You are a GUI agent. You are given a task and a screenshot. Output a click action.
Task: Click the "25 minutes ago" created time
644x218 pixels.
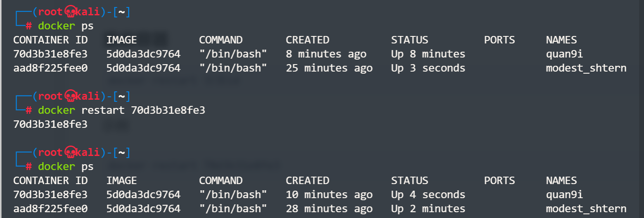(329, 68)
